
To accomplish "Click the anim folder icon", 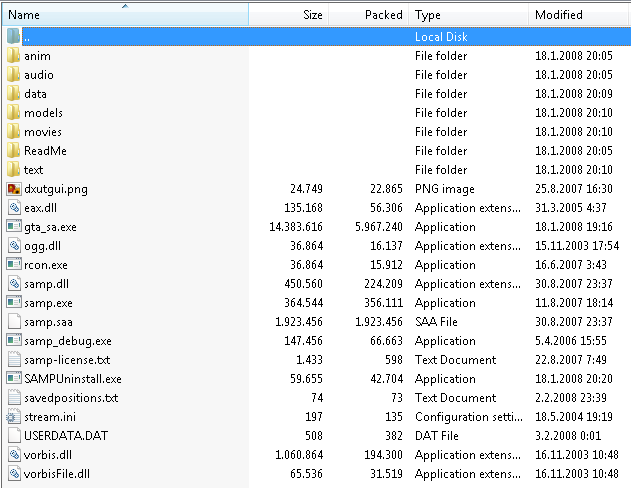I will click(x=14, y=56).
